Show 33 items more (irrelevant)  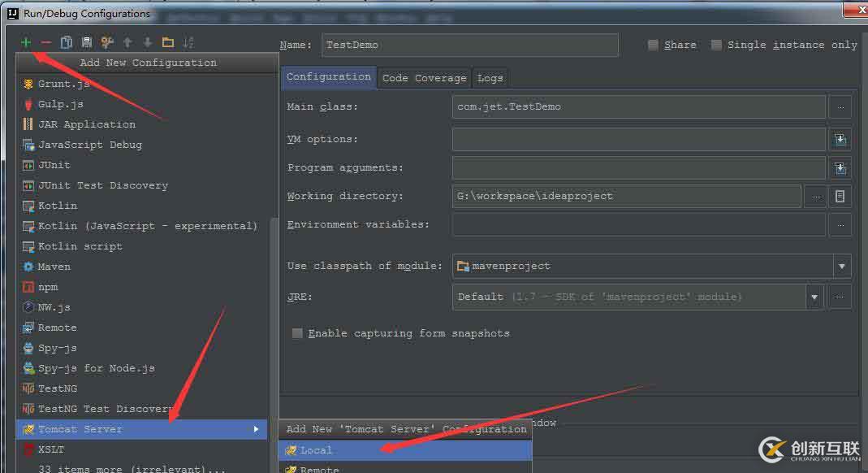(143, 468)
